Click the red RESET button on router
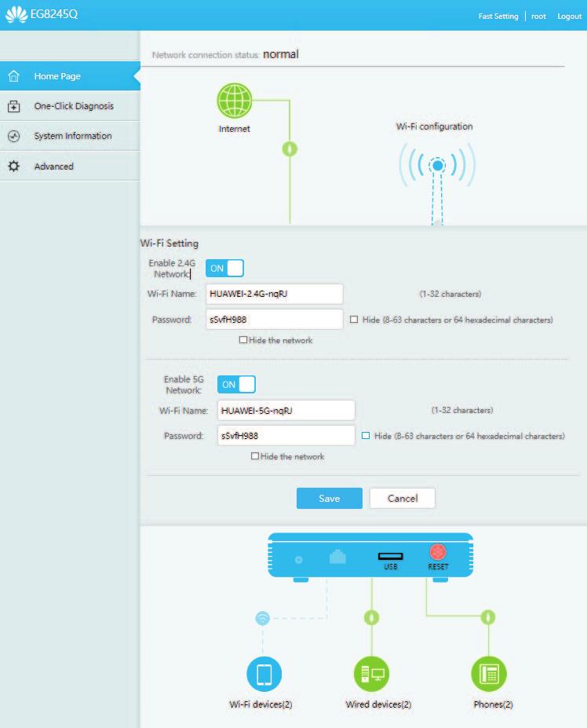Image resolution: width=587 pixels, height=728 pixels. 438,551
